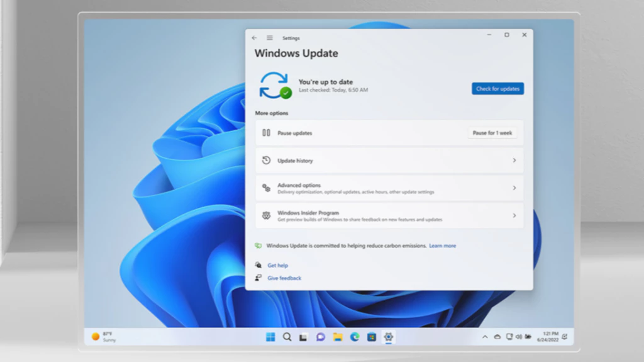Viewport: 644px width, 362px height.
Task: Click the Windows Update sync status icon
Action: (275, 86)
